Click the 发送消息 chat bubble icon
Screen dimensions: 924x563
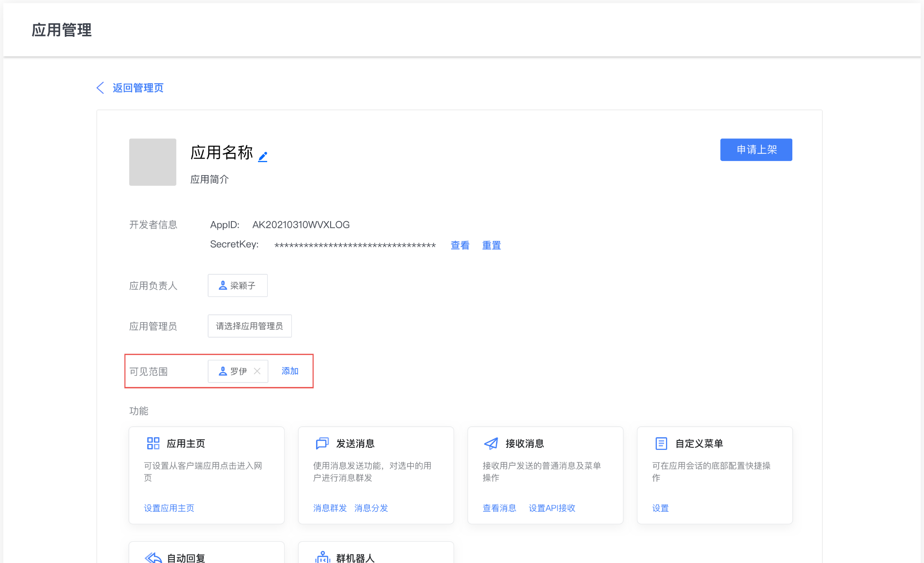(322, 443)
